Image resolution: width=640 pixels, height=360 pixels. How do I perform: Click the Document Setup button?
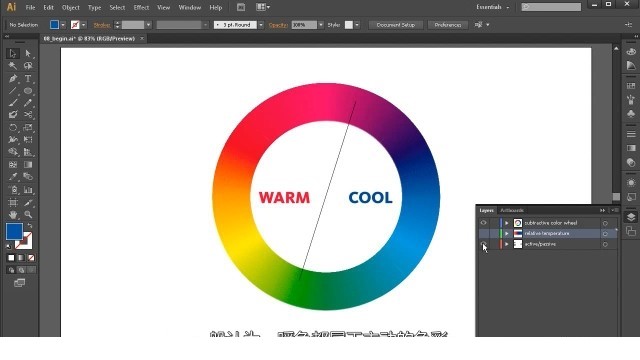[x=396, y=25]
